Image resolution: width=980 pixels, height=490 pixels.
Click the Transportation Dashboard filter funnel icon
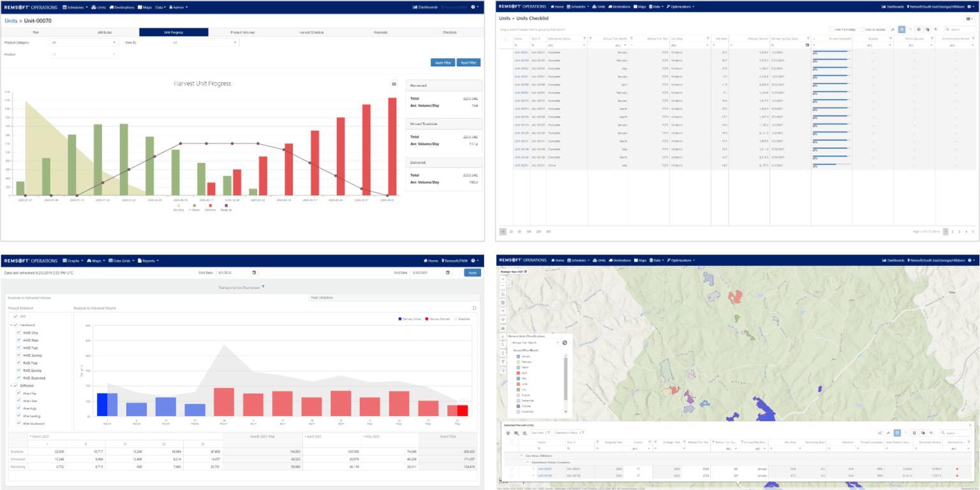point(263,287)
